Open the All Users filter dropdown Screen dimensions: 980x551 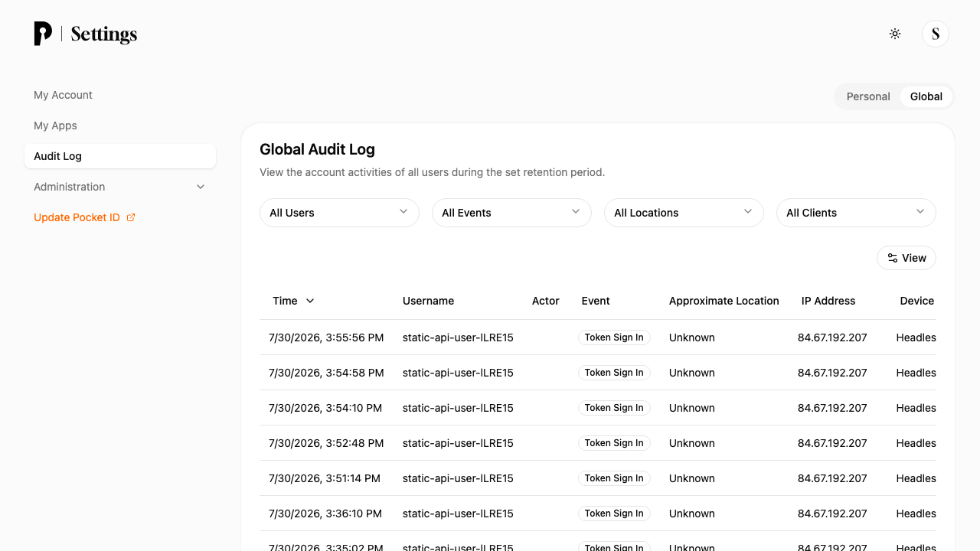click(339, 213)
